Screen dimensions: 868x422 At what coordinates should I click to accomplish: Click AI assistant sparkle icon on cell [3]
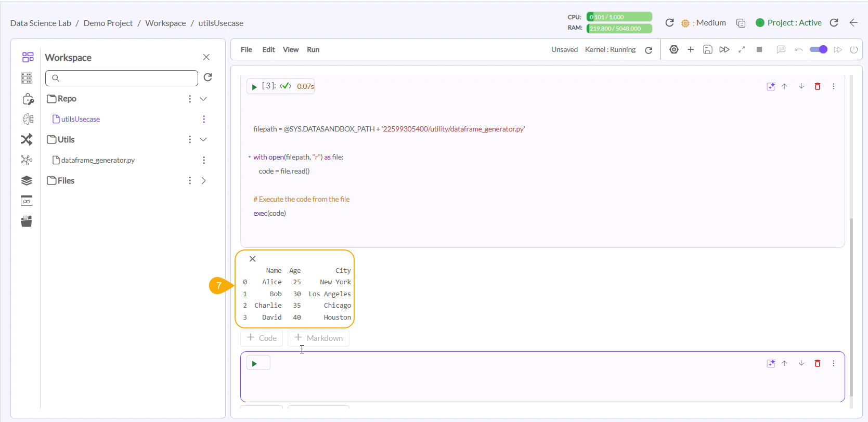771,87
